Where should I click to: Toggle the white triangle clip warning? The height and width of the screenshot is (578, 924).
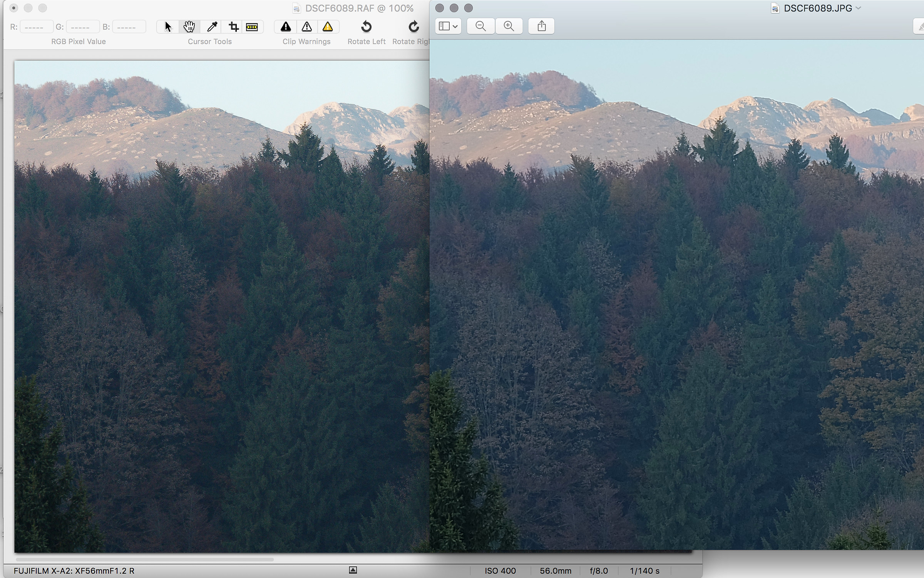pos(306,27)
